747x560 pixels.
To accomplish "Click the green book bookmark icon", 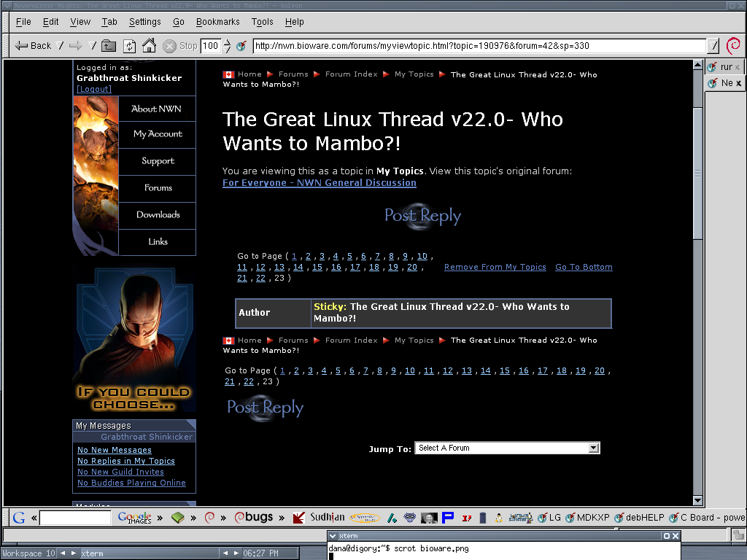I will point(178,518).
